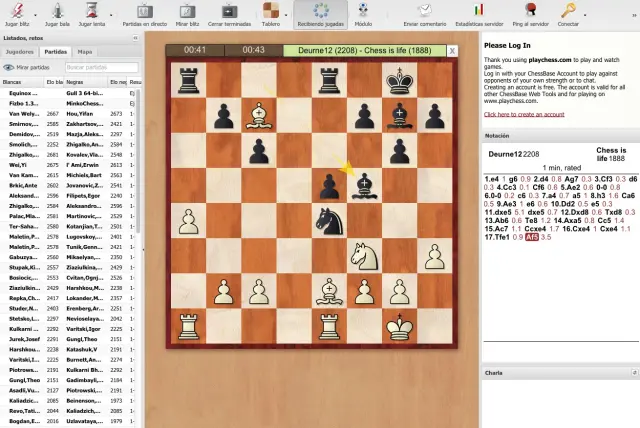Click the Mirar partidas eye icon

pos(9,66)
